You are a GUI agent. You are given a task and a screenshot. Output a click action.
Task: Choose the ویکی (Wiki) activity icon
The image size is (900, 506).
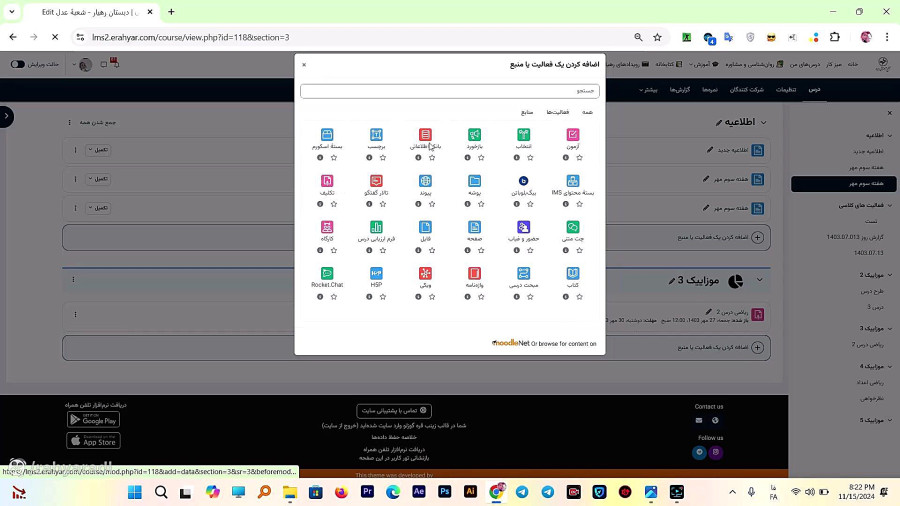(x=425, y=274)
